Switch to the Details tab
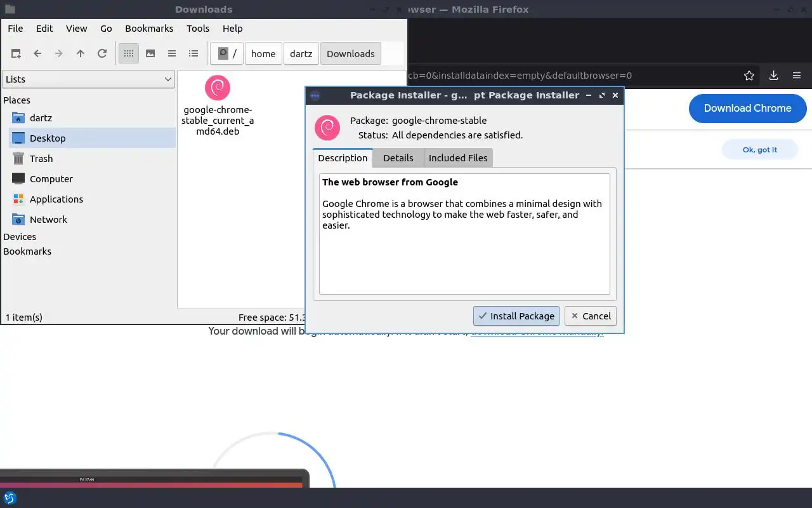Viewport: 812px width, 508px height. point(398,158)
